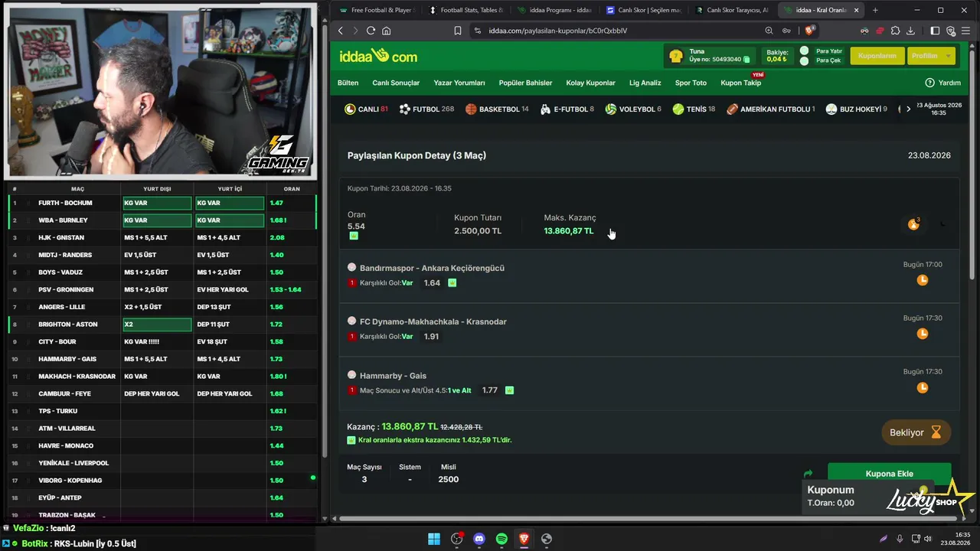
Task: Show more sports with the right chevron
Action: click(908, 109)
